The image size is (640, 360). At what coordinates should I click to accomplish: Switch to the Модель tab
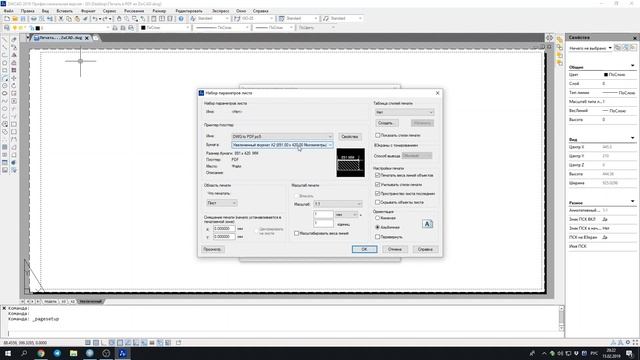pos(51,302)
